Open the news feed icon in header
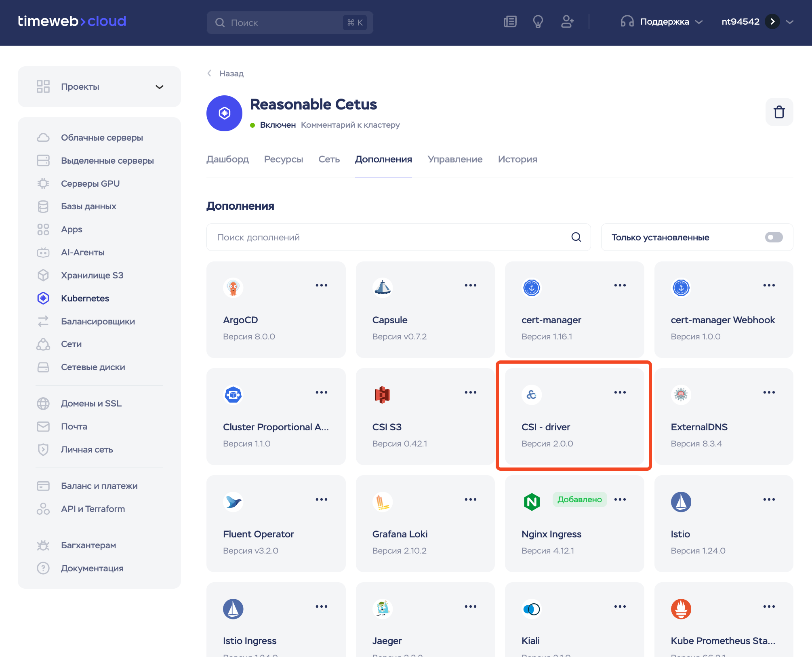This screenshot has width=812, height=657. coord(510,21)
